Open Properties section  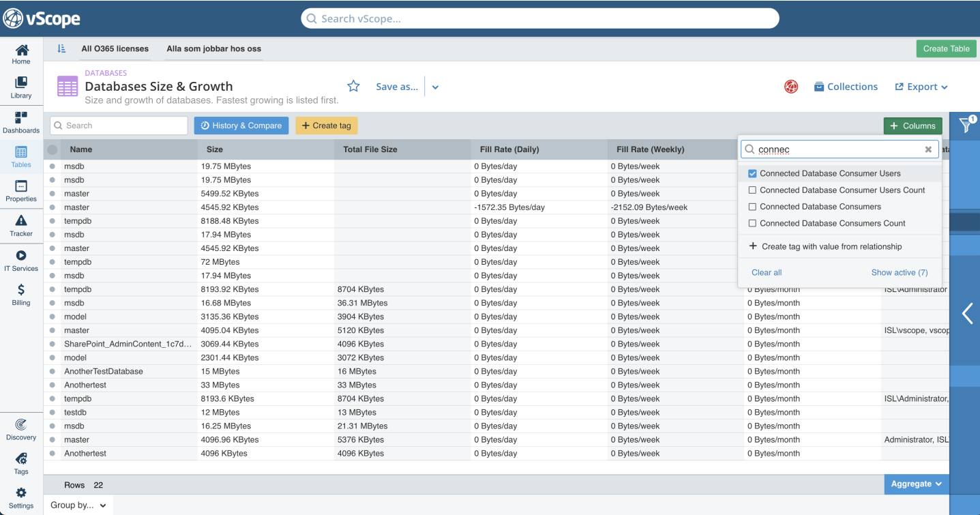point(21,192)
